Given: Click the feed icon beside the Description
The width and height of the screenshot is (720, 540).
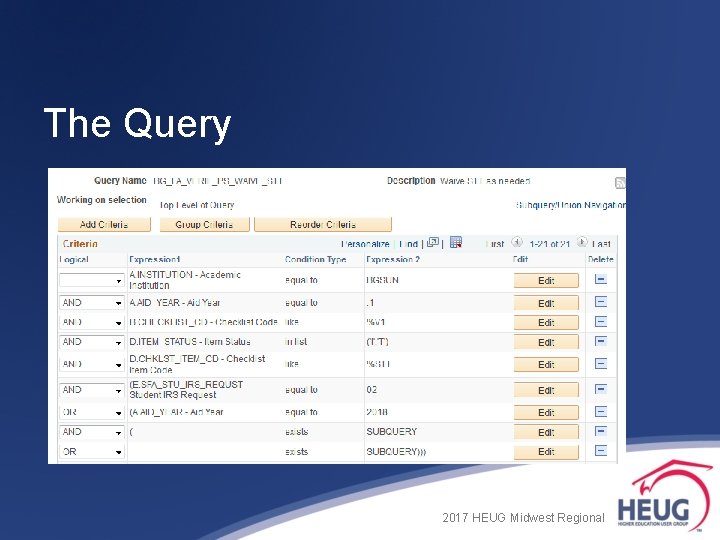Looking at the screenshot, I should [x=620, y=183].
